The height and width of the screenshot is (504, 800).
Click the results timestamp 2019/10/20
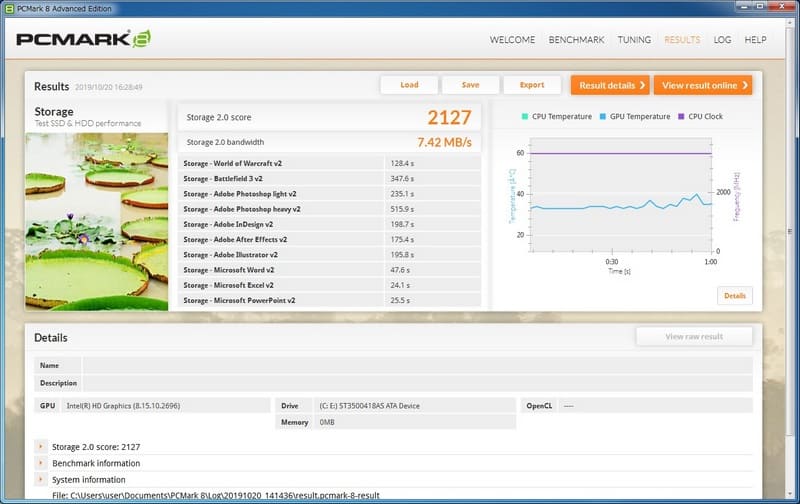pos(109,87)
